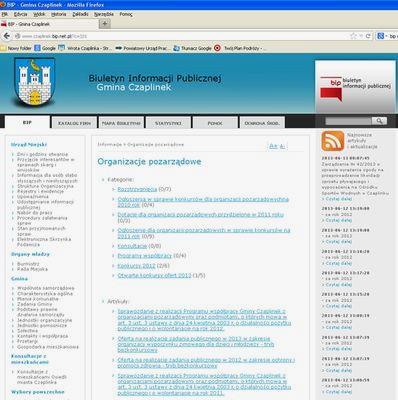
Task: Open the Programy współpracy category link
Action: coord(144,256)
